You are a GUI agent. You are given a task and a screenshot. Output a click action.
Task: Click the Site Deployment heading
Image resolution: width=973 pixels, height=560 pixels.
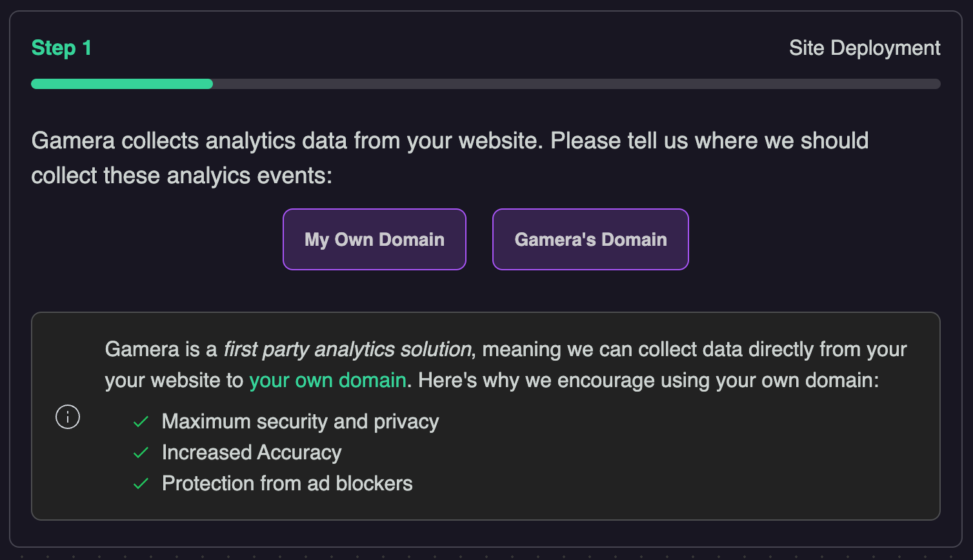865,48
